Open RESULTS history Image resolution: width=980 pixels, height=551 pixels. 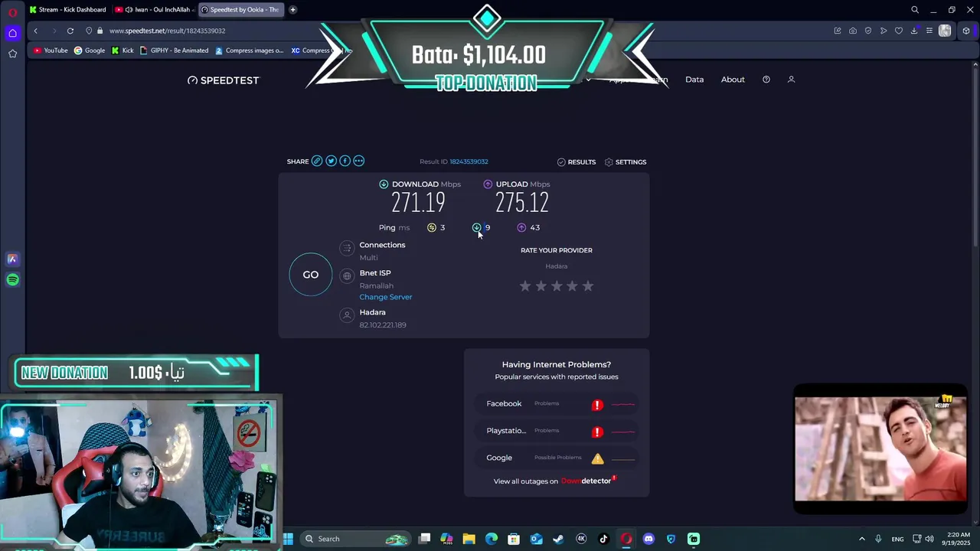click(x=577, y=162)
